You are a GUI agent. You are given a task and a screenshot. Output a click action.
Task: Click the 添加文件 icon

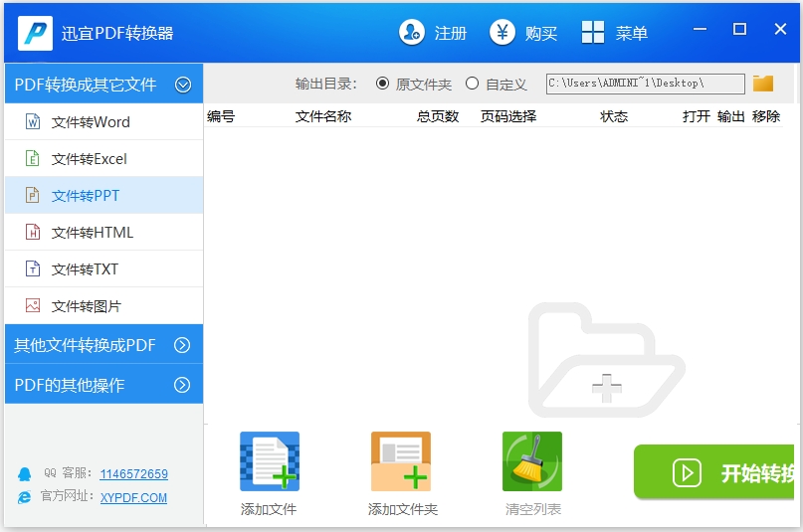coord(270,461)
